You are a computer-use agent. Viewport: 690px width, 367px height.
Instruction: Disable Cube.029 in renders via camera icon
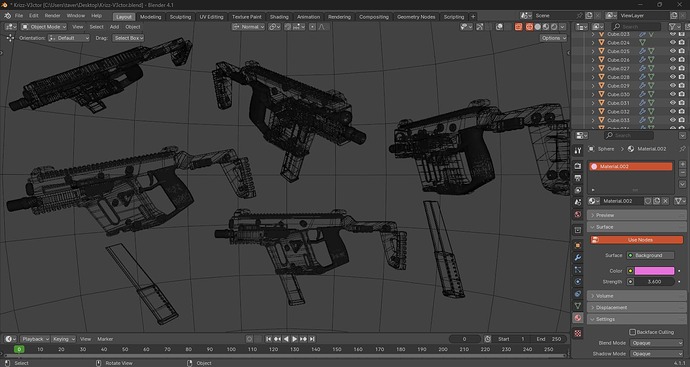682,85
